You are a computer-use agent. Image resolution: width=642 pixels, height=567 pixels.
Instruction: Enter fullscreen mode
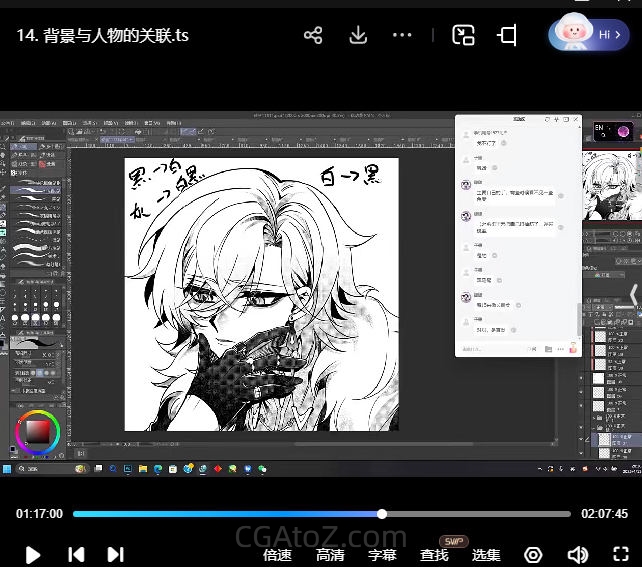point(620,554)
